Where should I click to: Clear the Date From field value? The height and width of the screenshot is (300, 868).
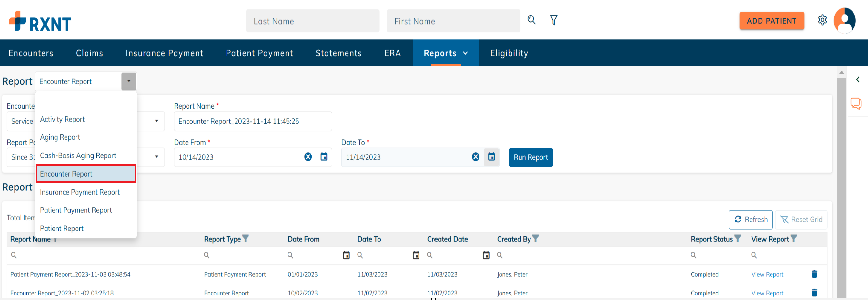pos(307,156)
